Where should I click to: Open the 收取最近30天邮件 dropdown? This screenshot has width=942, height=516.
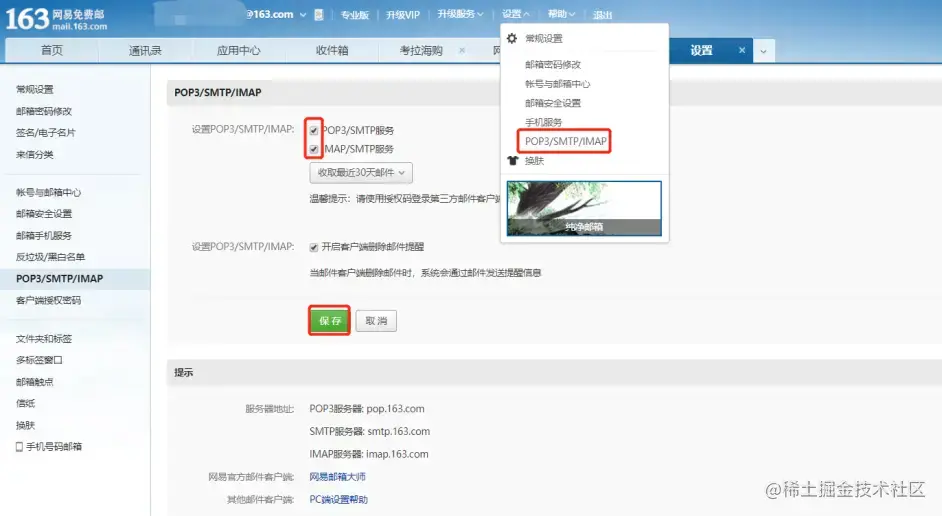tap(361, 173)
